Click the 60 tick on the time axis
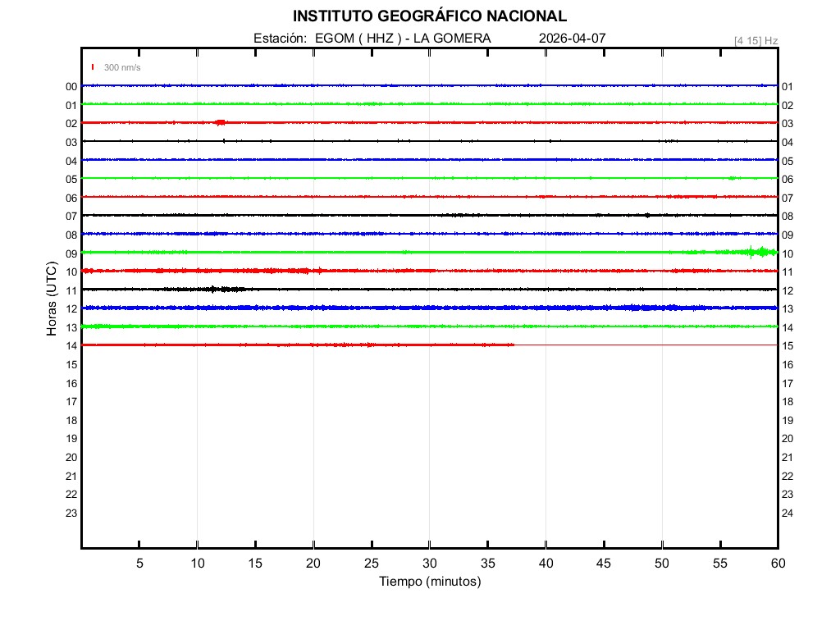Viewport: 840px width, 630px height. click(777, 564)
